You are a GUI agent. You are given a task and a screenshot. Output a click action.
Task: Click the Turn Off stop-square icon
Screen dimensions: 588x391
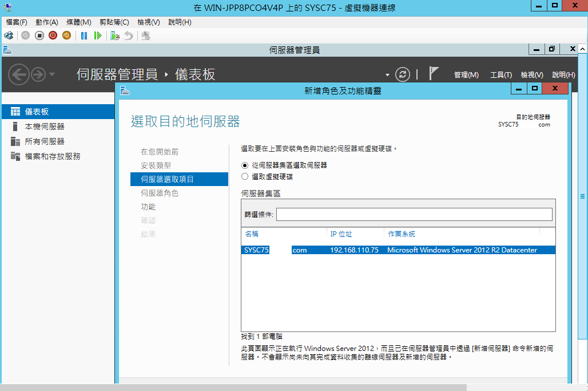coord(39,35)
